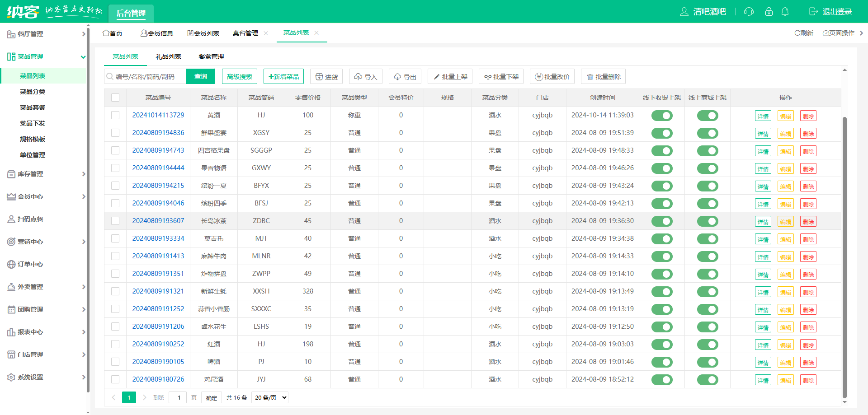Click the customer service headset icon
This screenshot has width=868, height=415.
pos(749,12)
